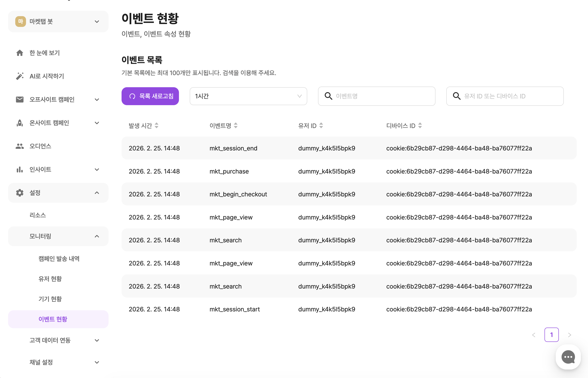Go to next page arrow
The image size is (588, 378).
(x=569, y=335)
